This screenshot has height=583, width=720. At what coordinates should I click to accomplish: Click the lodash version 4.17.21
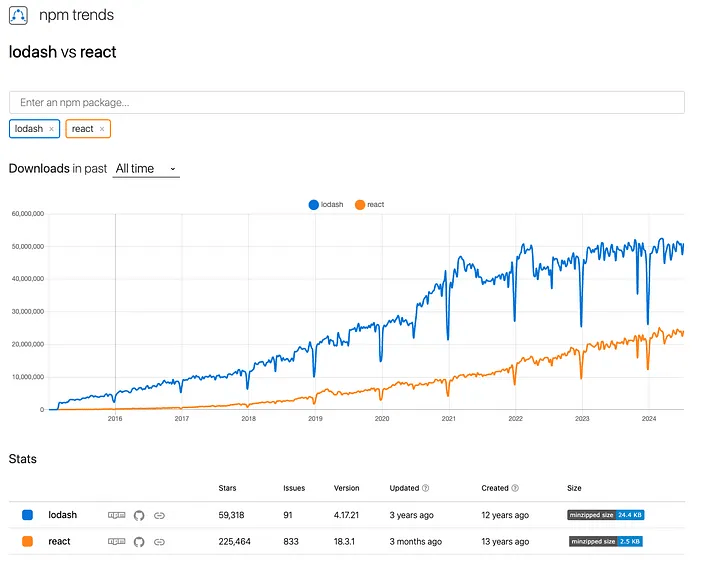(x=346, y=515)
